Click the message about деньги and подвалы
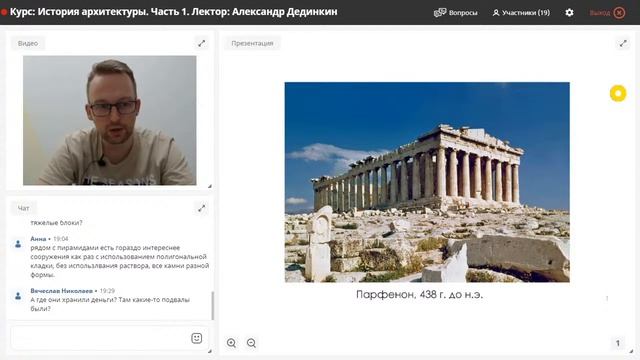Image resolution: width=640 pixels, height=360 pixels. 110,304
